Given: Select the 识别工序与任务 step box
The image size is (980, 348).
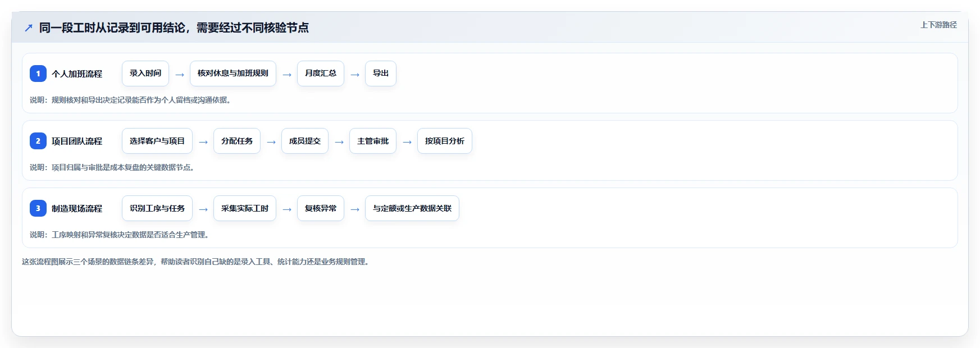Looking at the screenshot, I should pyautogui.click(x=157, y=208).
